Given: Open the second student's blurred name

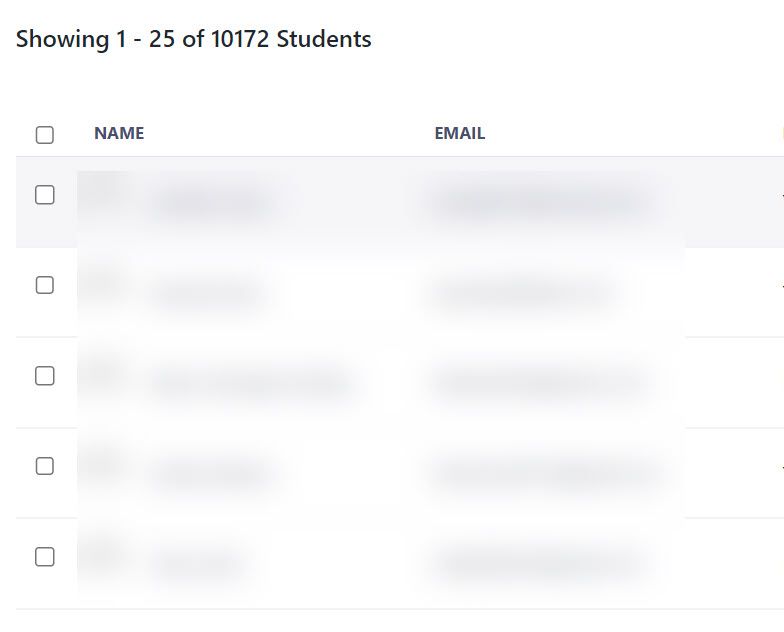Looking at the screenshot, I should [208, 293].
